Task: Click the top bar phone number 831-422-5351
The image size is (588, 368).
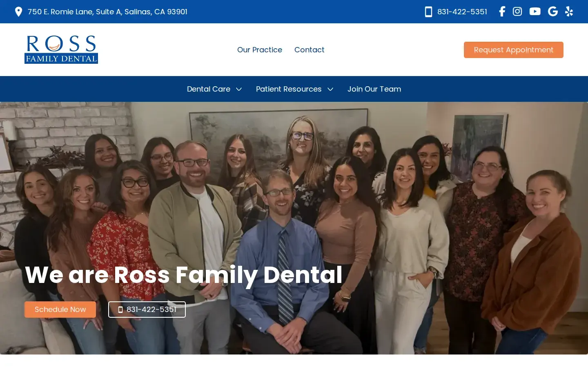Action: tap(462, 11)
